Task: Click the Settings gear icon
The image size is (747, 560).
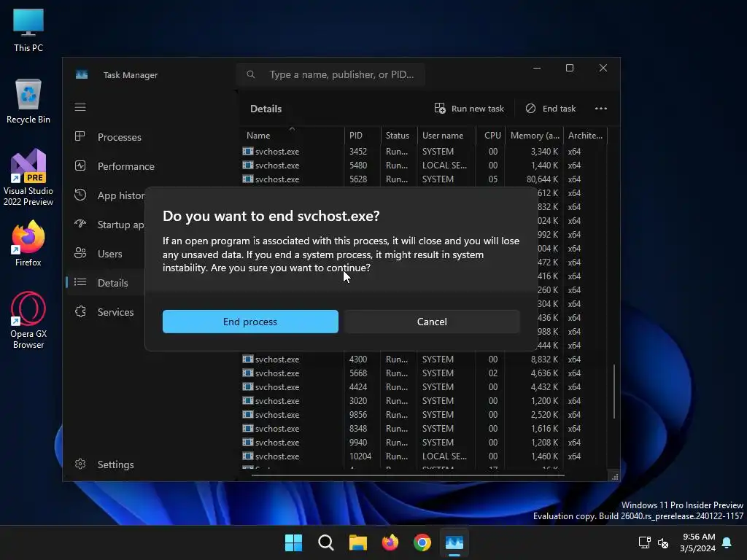Action: pos(80,464)
